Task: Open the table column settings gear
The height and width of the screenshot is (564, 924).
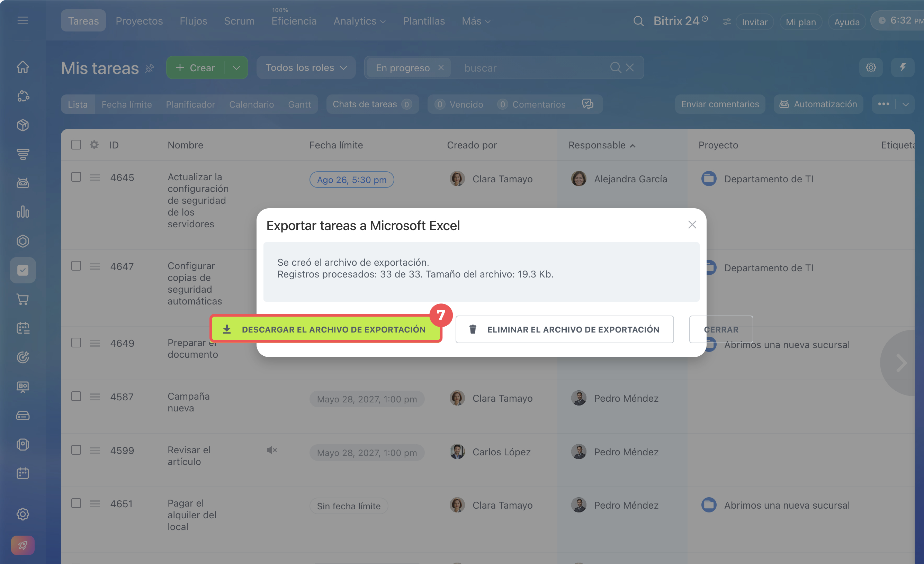Action: point(94,145)
